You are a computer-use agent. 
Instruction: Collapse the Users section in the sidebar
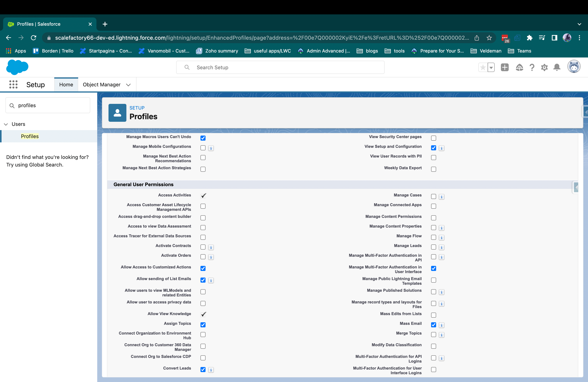coord(6,124)
